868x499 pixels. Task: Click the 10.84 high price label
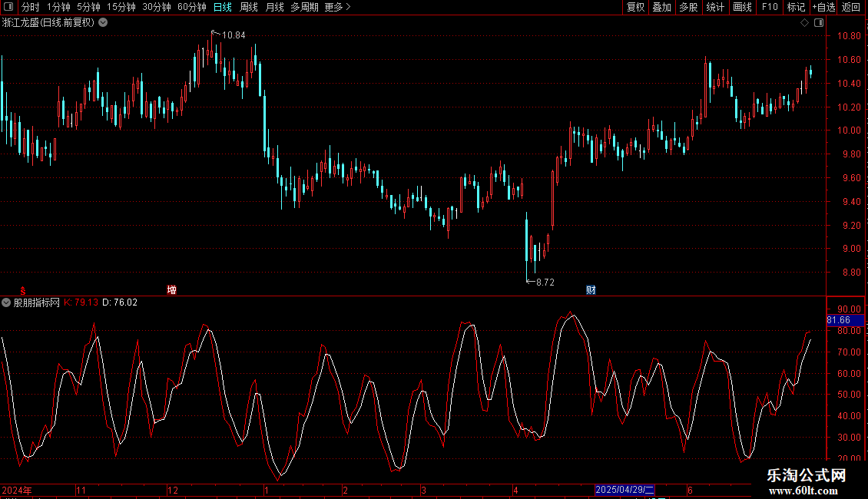233,35
